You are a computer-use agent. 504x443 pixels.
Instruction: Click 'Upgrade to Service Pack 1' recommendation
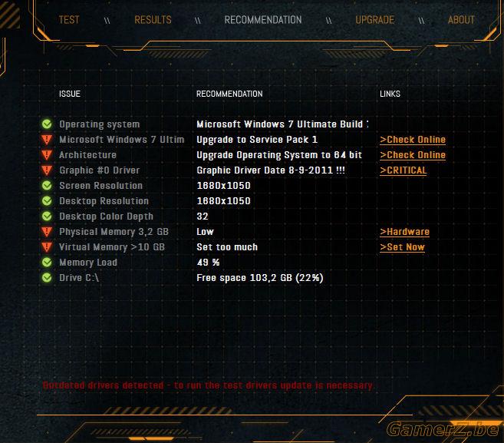coord(257,140)
